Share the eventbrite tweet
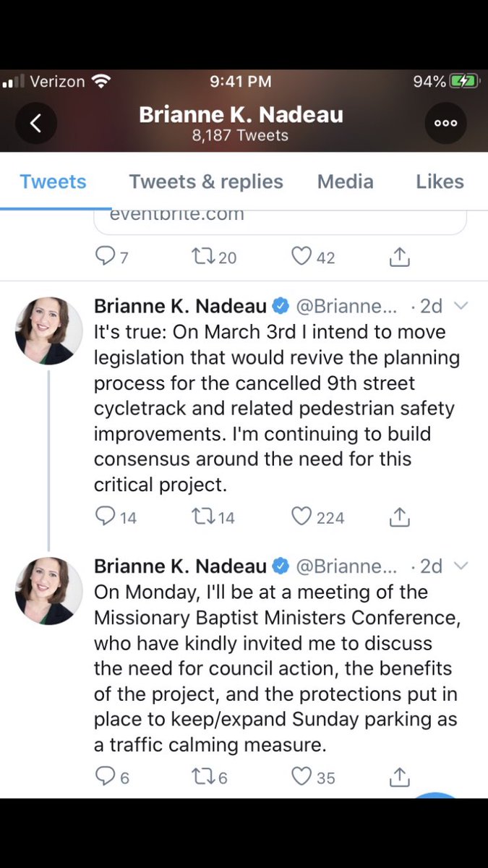488x868 pixels. 400,256
